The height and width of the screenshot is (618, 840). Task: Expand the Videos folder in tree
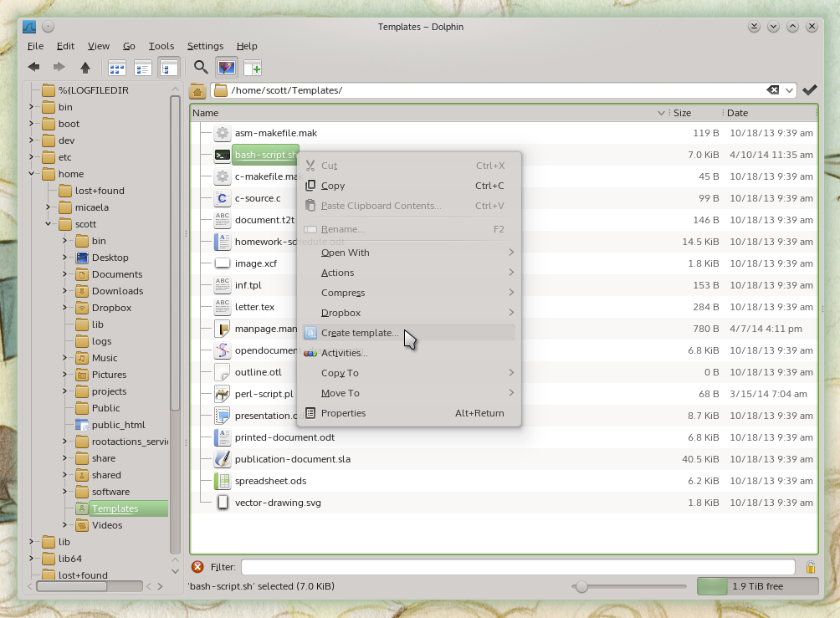click(64, 525)
